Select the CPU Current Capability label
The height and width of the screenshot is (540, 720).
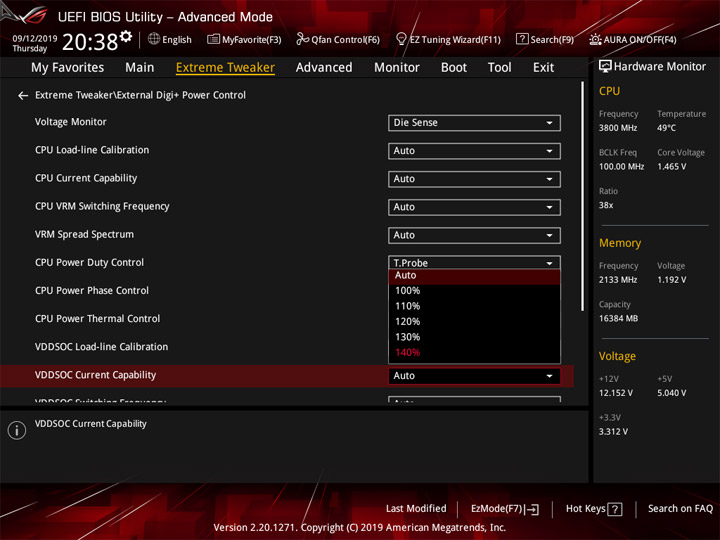(x=86, y=179)
